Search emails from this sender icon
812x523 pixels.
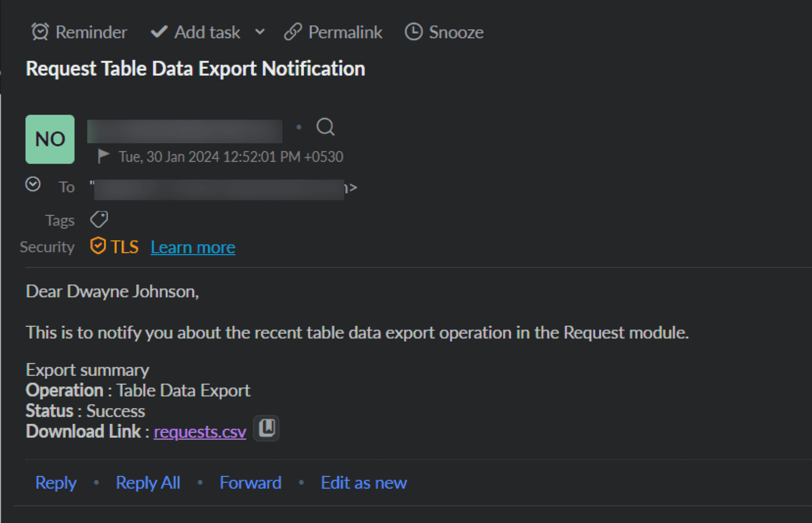click(326, 127)
